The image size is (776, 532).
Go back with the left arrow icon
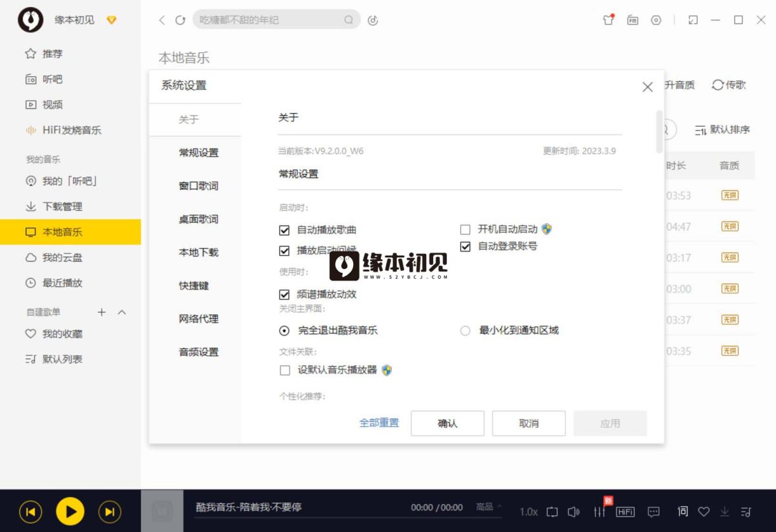[162, 20]
